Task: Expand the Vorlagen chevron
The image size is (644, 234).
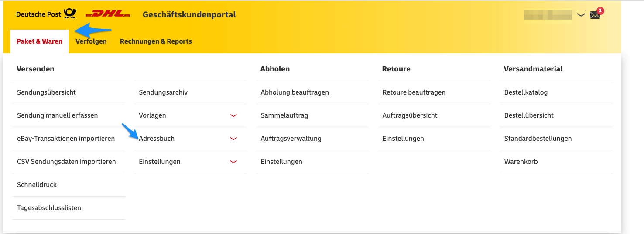Action: [233, 115]
